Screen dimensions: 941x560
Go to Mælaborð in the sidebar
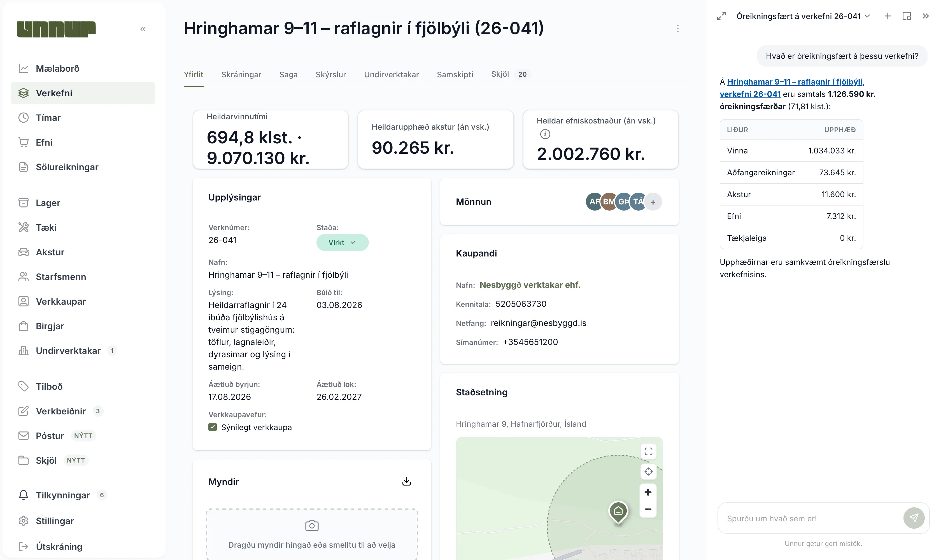click(83, 68)
